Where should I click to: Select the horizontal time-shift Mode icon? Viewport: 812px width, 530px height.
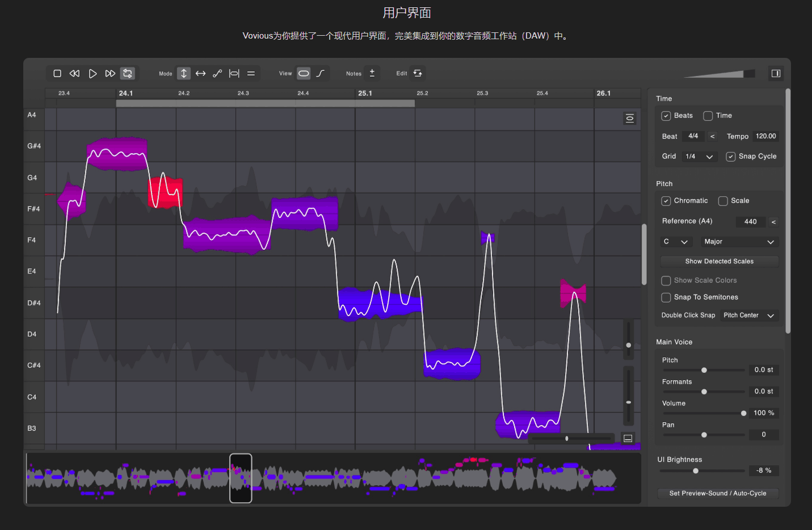[200, 73]
